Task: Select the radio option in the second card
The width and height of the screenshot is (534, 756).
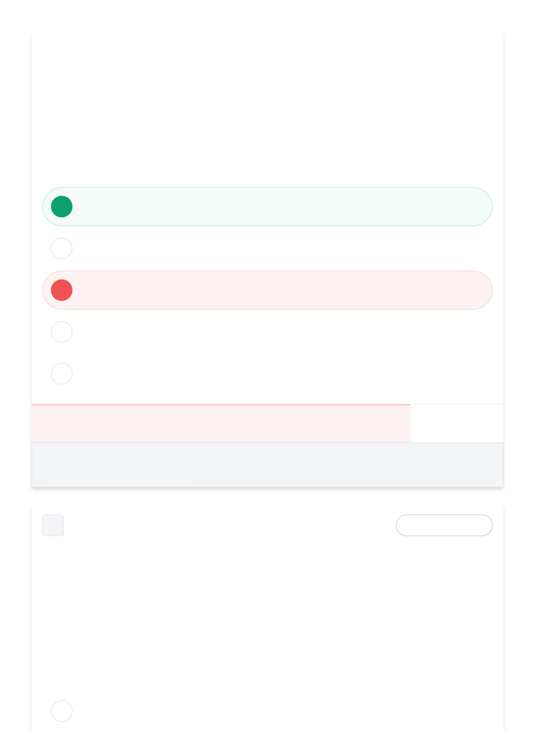Action: point(62,711)
